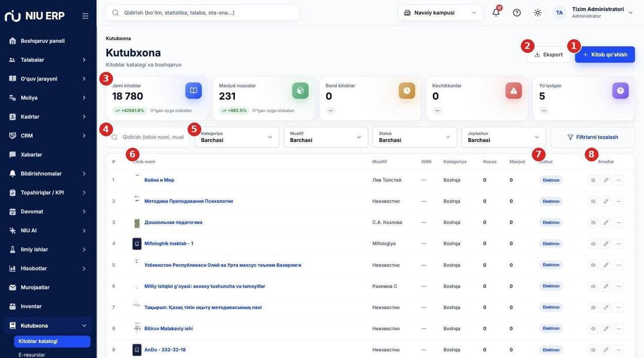Screen dimensions: 644x358
Task: Click eye icon for Bitiruv Malakaviy ishi row
Action: pyautogui.click(x=593, y=329)
